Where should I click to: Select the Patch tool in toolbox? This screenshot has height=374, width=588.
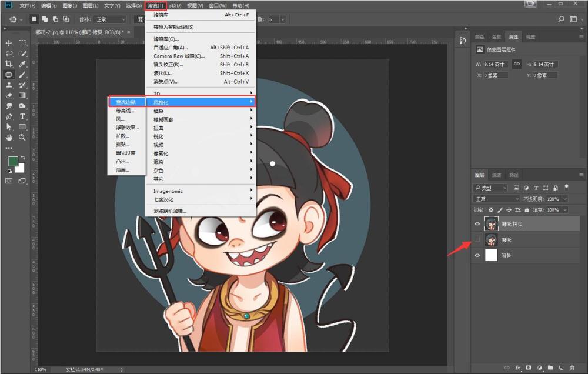(9, 75)
